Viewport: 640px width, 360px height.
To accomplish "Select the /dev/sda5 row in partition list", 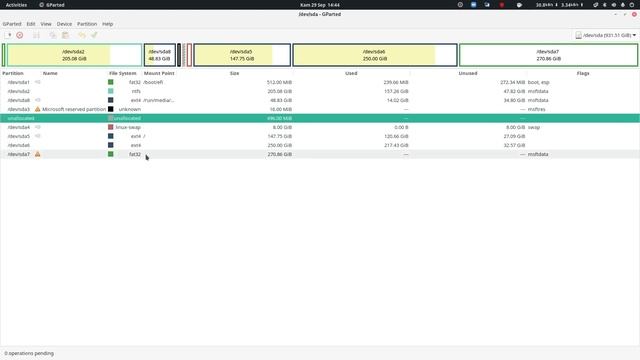I will coord(320,136).
